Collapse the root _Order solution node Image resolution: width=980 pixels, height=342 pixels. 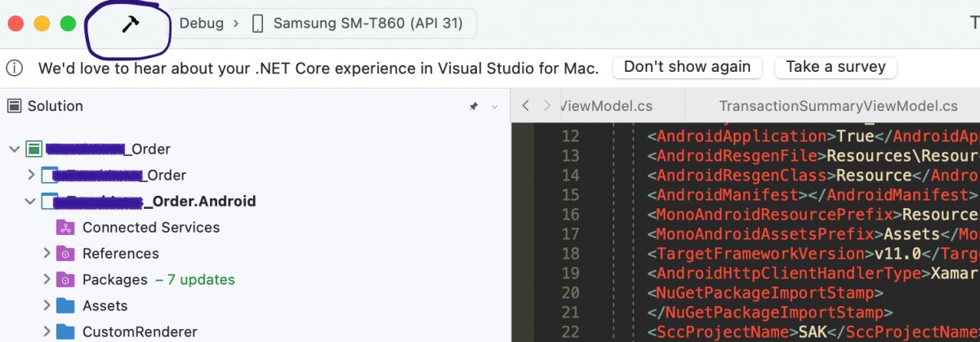coord(14,149)
